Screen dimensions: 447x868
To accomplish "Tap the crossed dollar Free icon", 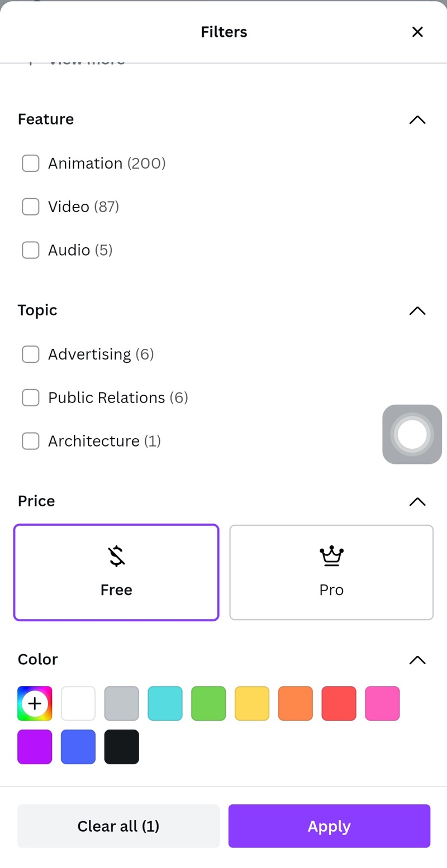I will tap(116, 557).
